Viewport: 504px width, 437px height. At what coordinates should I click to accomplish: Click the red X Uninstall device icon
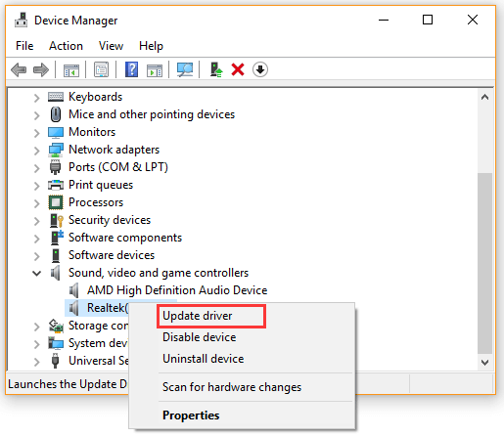238,69
